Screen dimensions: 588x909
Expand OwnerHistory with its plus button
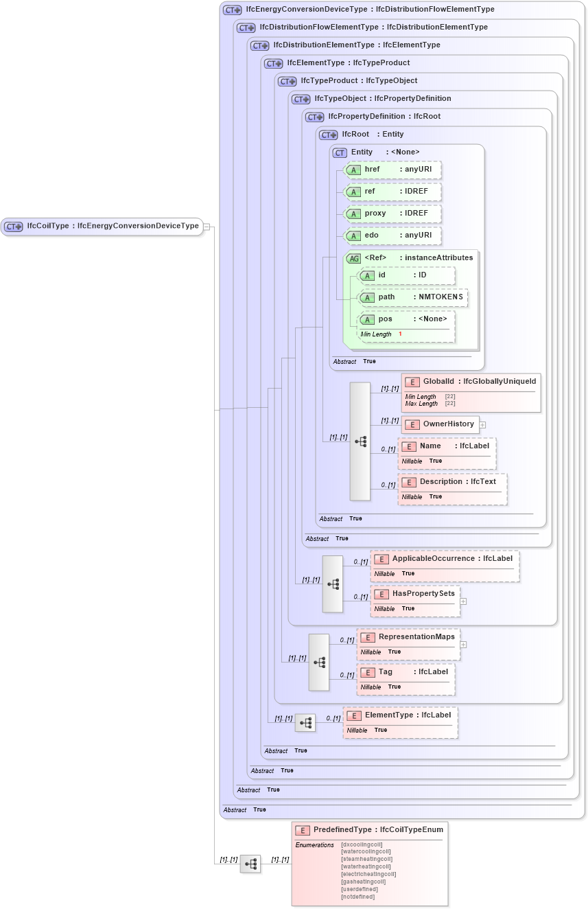click(x=482, y=424)
